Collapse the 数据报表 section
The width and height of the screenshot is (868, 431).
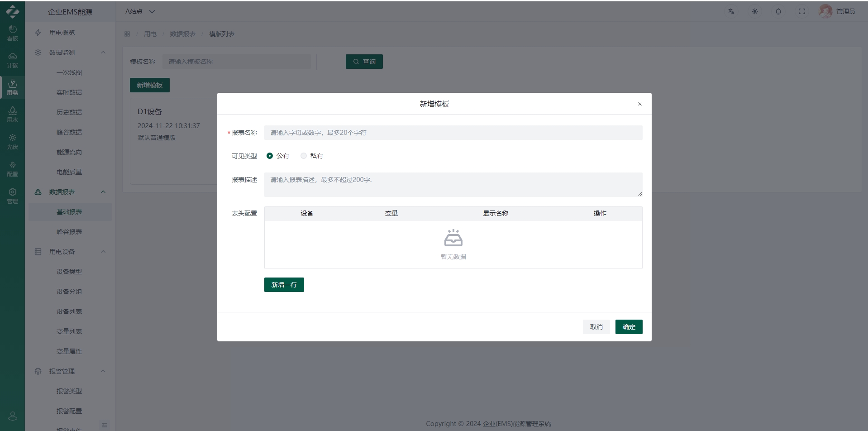[103, 192]
